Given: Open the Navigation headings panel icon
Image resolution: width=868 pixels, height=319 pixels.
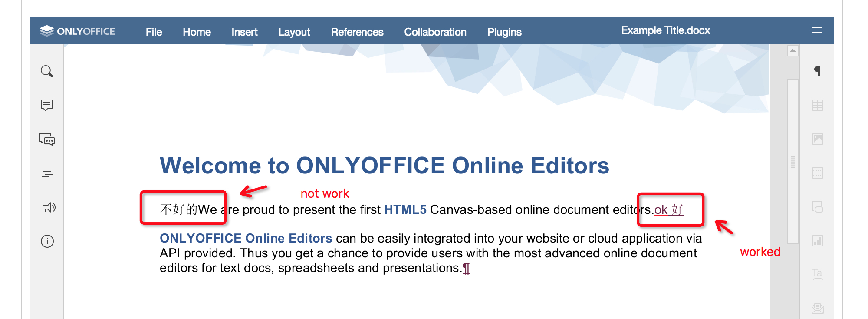Looking at the screenshot, I should coord(47,173).
